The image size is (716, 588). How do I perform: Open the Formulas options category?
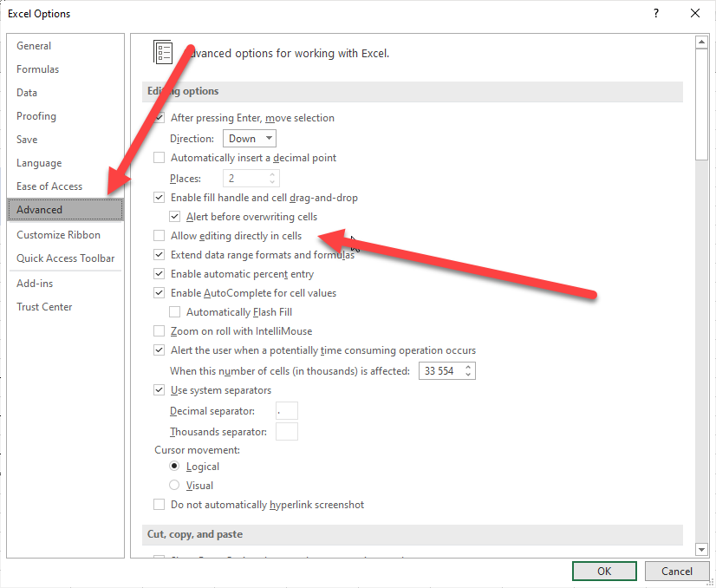[x=38, y=69]
